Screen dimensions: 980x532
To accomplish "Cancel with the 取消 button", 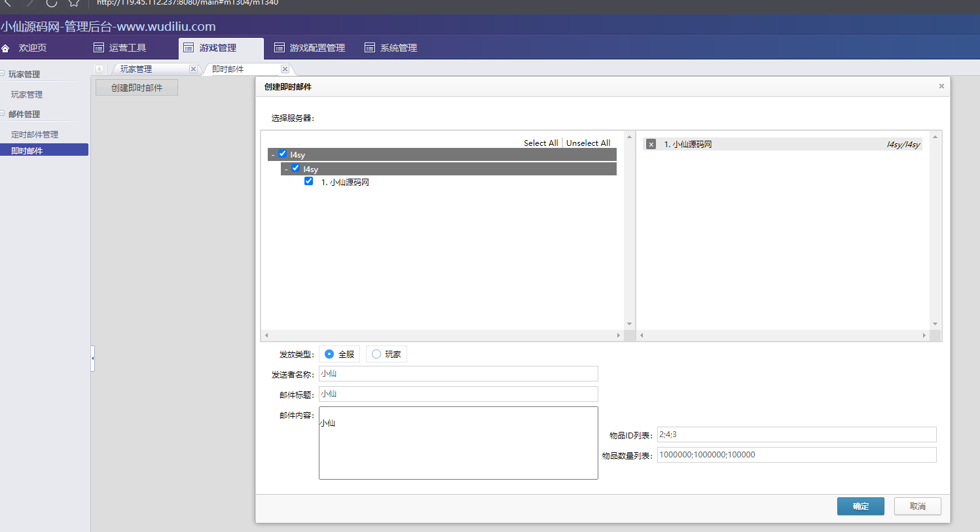I will click(x=918, y=506).
